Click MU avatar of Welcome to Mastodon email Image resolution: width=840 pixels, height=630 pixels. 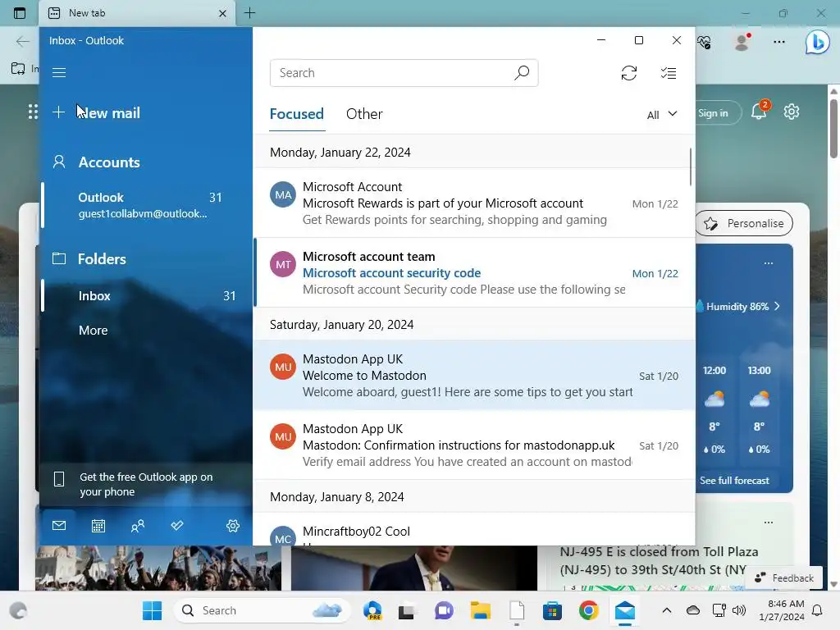click(283, 367)
